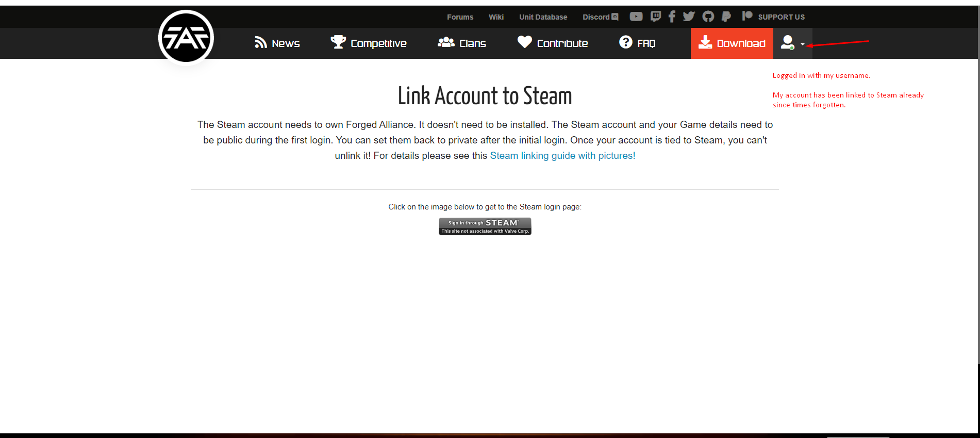Screen dimensions: 980x438
Task: Click the Patreon flag icon
Action: tap(747, 16)
